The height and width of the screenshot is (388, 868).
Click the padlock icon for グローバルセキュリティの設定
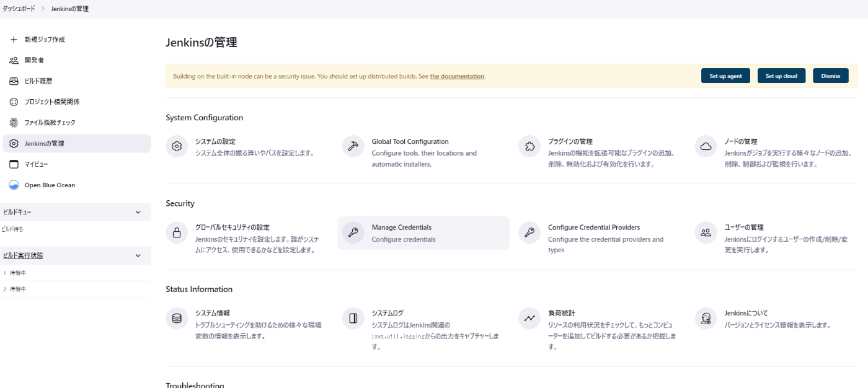[177, 232]
